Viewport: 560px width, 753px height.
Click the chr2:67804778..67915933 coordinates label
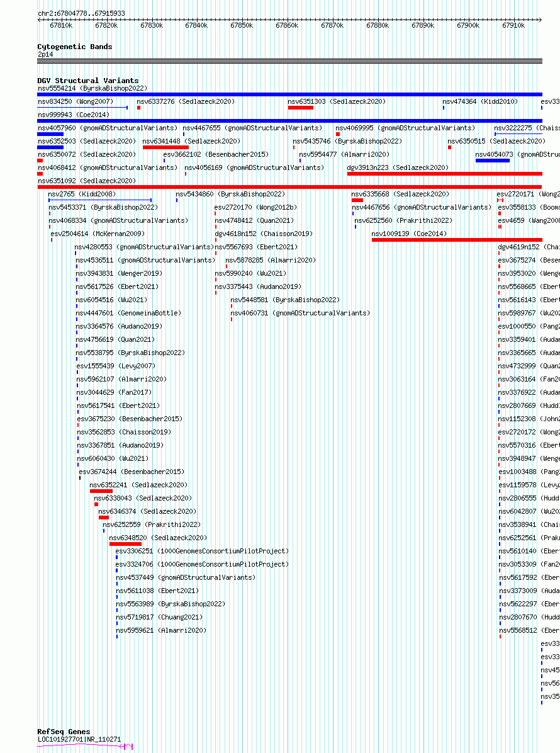click(x=81, y=13)
